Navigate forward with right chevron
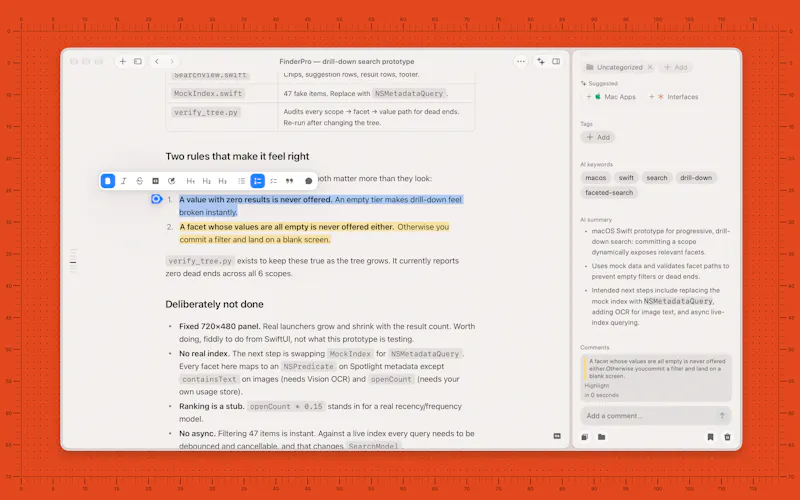 172,61
